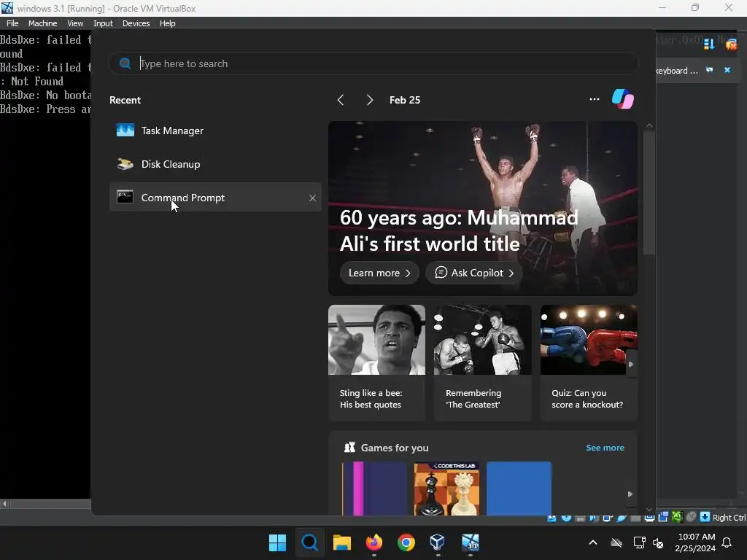This screenshot has width=747, height=560.
Task: Click the notification list icon in VirtualBox
Action: [709, 44]
